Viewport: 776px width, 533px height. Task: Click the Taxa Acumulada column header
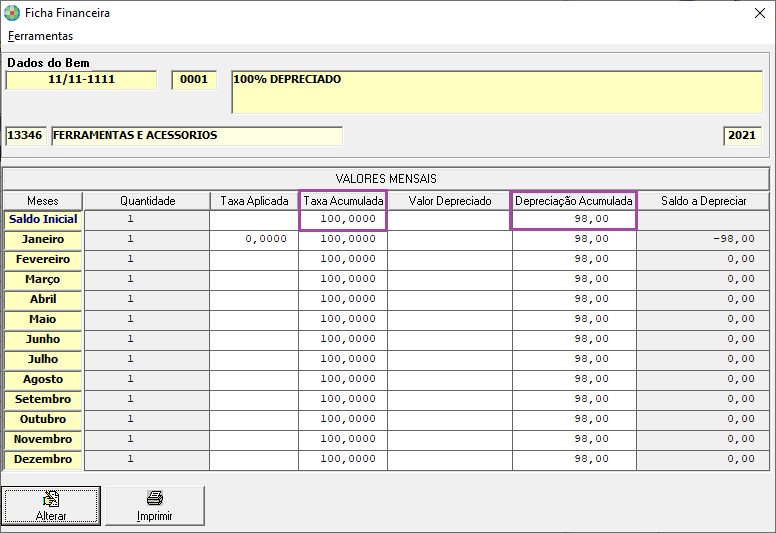pos(343,201)
